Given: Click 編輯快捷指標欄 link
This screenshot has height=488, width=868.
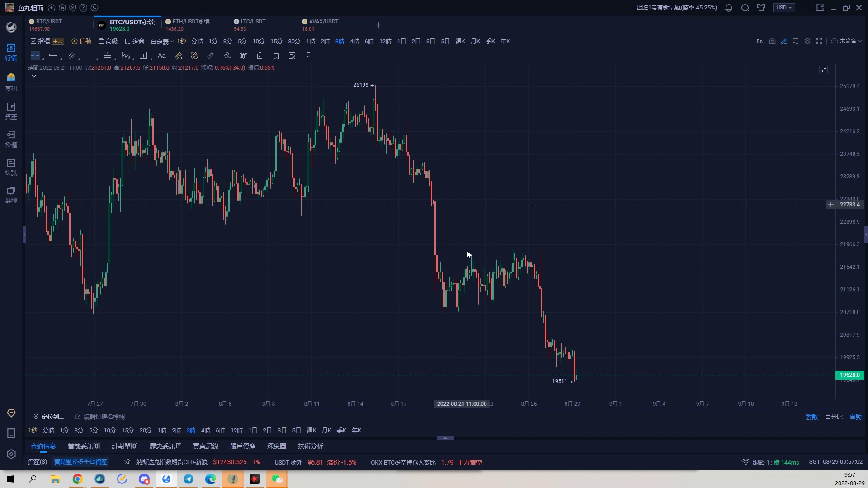Looking at the screenshot, I should click(104, 417).
